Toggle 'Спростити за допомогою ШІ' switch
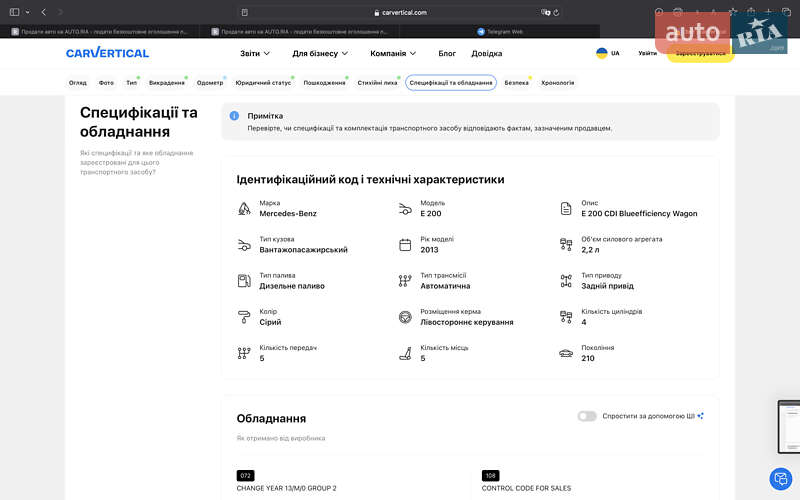Screen dimensions: 800x500 [x=587, y=416]
